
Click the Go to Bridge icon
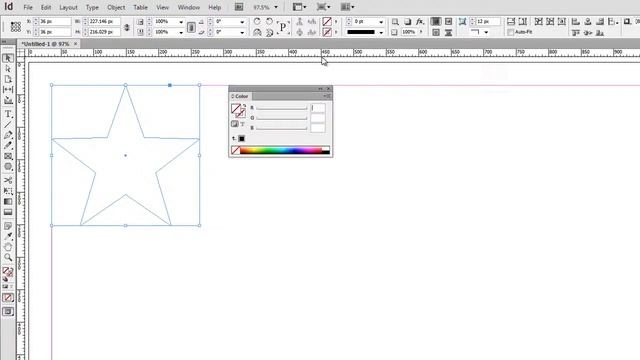click(239, 7)
